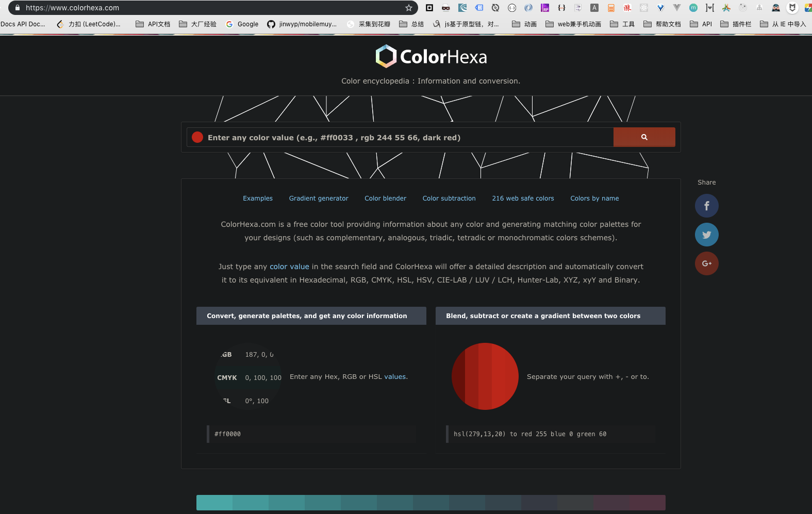The height and width of the screenshot is (514, 812).
Task: Share on Facebook
Action: coord(707,206)
